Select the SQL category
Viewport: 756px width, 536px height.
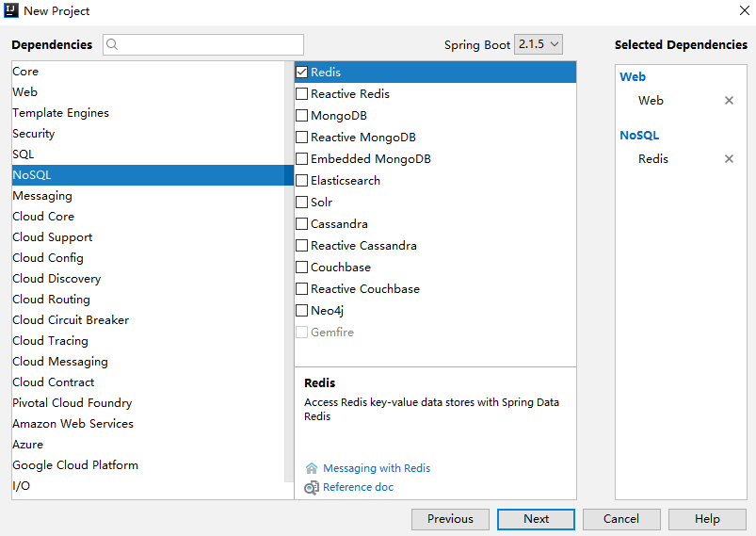click(24, 154)
